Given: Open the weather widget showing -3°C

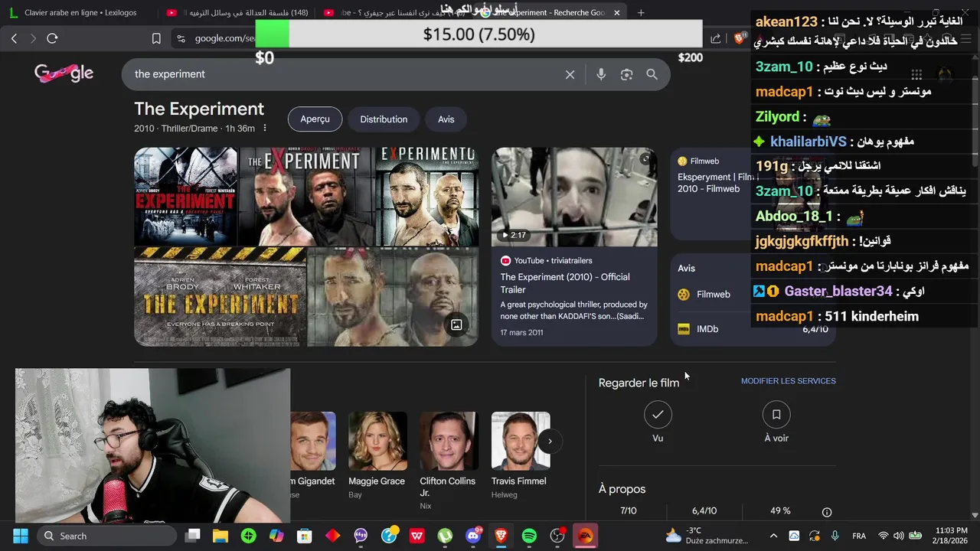Looking at the screenshot, I should tap(706, 536).
